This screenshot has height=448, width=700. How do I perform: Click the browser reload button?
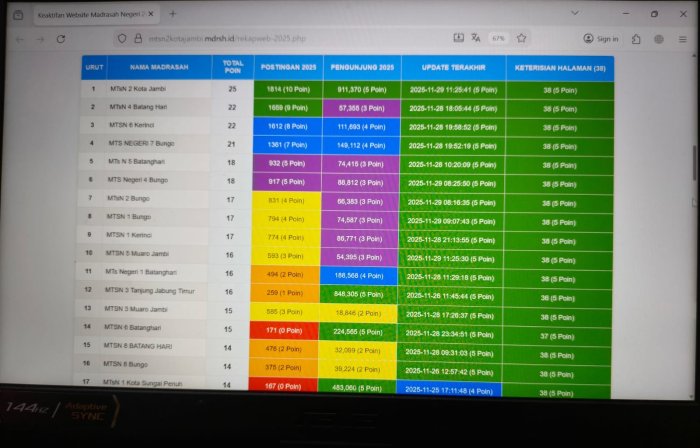(61, 39)
